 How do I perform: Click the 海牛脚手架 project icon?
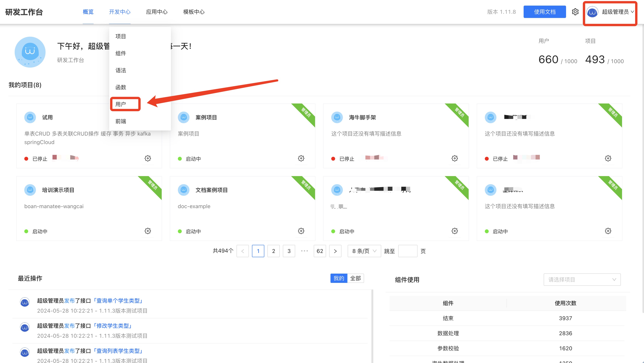(x=337, y=117)
